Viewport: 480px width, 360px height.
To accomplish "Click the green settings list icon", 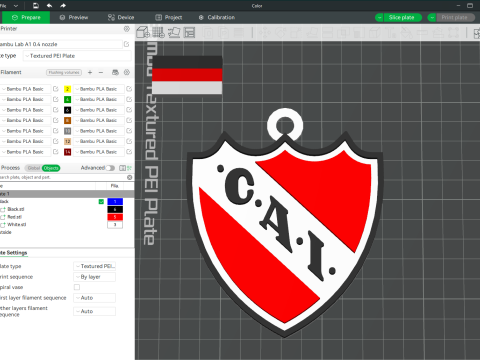I will pyautogui.click(x=130, y=168).
